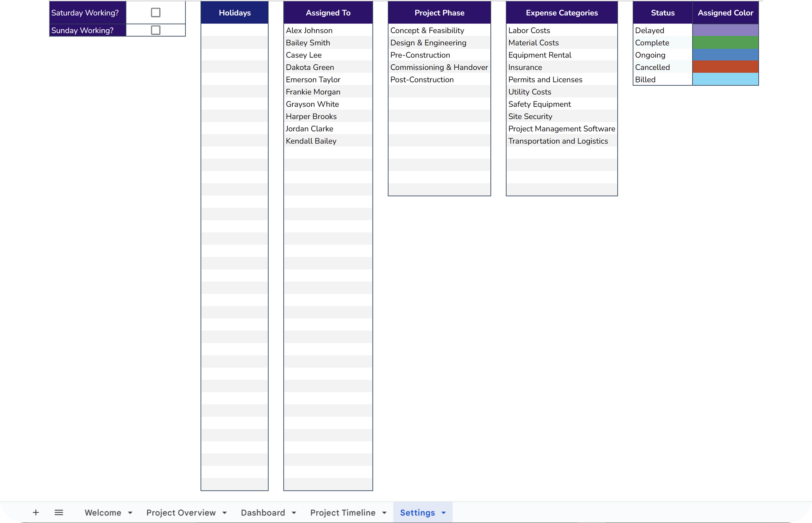Select the Grayson White cell
812x523 pixels.
[x=328, y=104]
